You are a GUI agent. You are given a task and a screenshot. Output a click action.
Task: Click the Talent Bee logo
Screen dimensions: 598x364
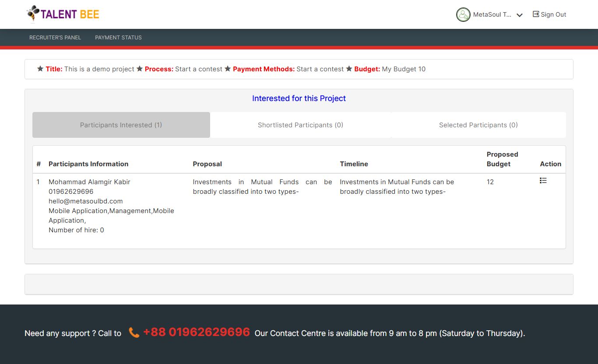[x=63, y=14]
